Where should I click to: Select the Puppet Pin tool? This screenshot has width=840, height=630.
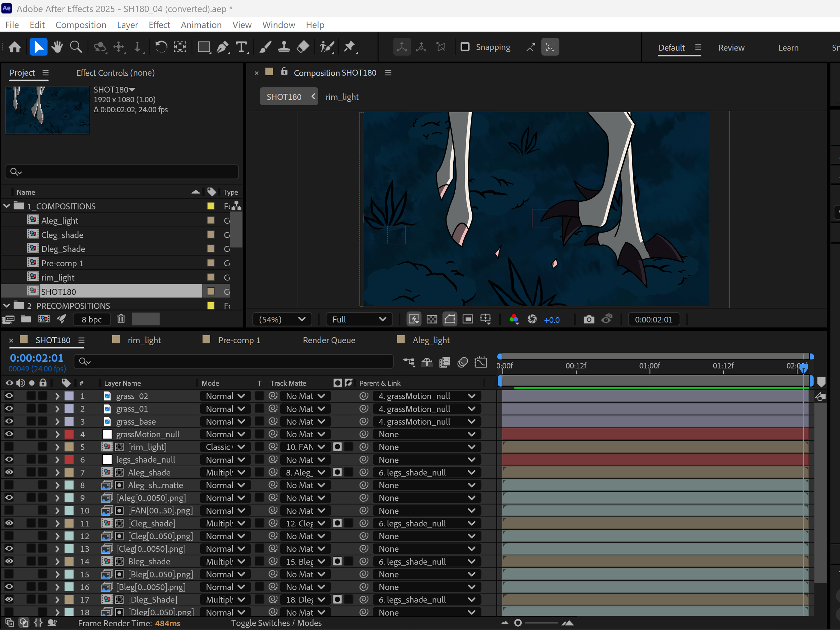[x=350, y=47]
